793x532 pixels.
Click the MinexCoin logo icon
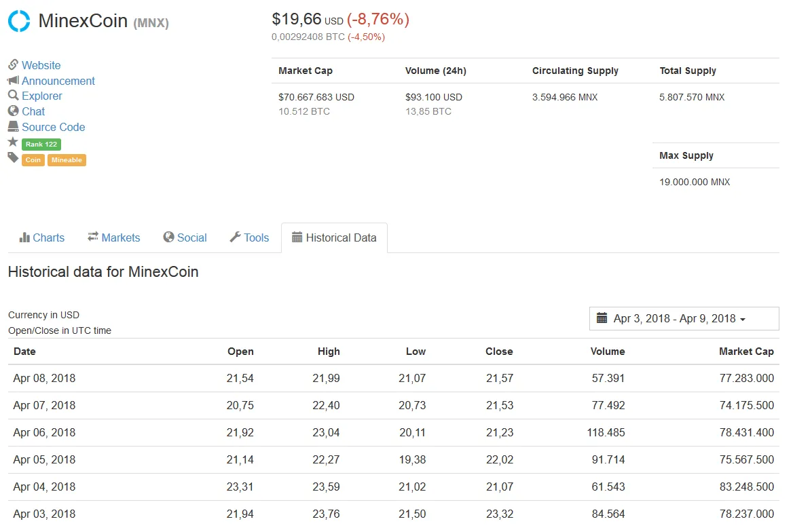click(x=19, y=21)
